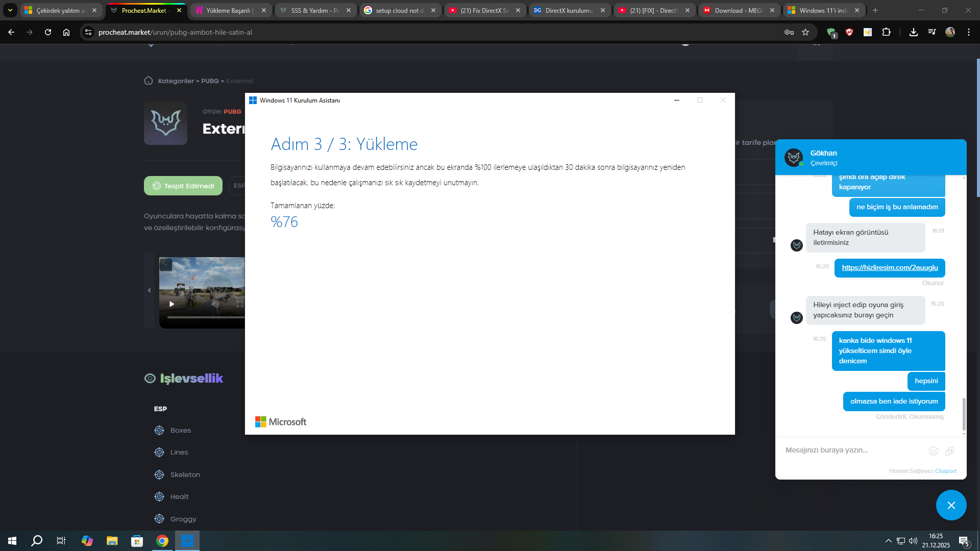Open the Chrome home page
Image resolution: width=980 pixels, height=551 pixels.
pyautogui.click(x=66, y=32)
